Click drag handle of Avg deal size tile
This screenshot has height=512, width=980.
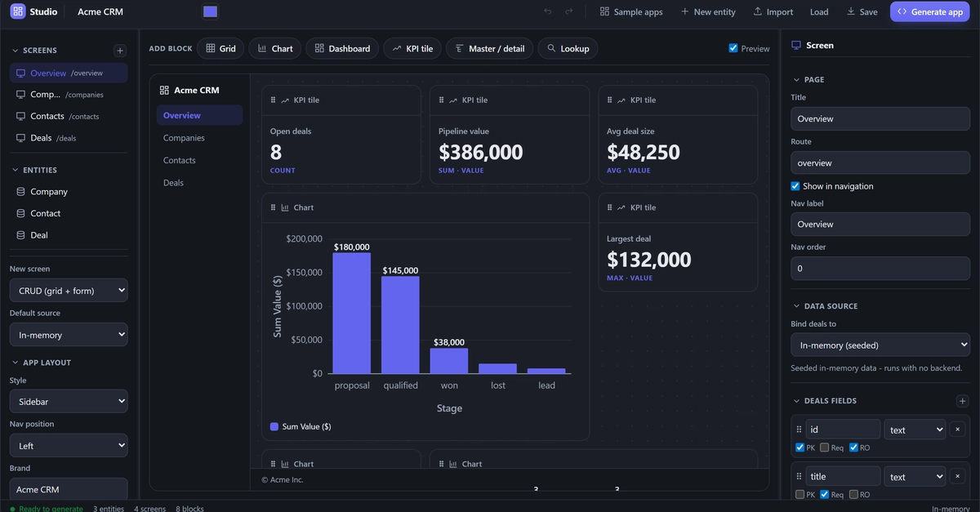[x=610, y=100]
